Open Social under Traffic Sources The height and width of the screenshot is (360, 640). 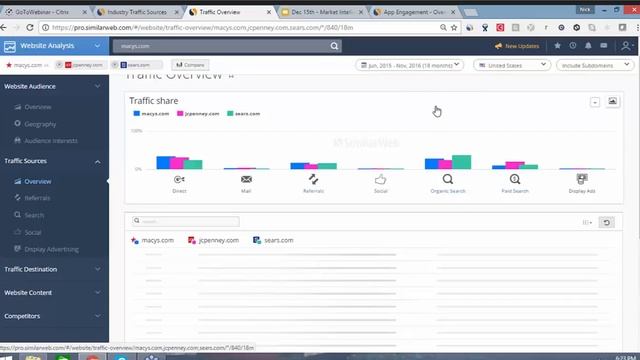(x=33, y=232)
